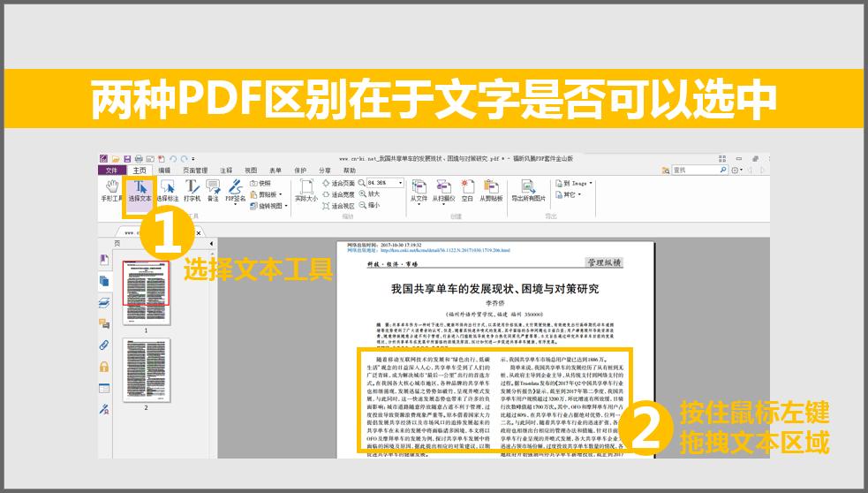Image resolution: width=868 pixels, height=493 pixels.
Task: Zoom Out with 缩小 button
Action: pos(369,205)
